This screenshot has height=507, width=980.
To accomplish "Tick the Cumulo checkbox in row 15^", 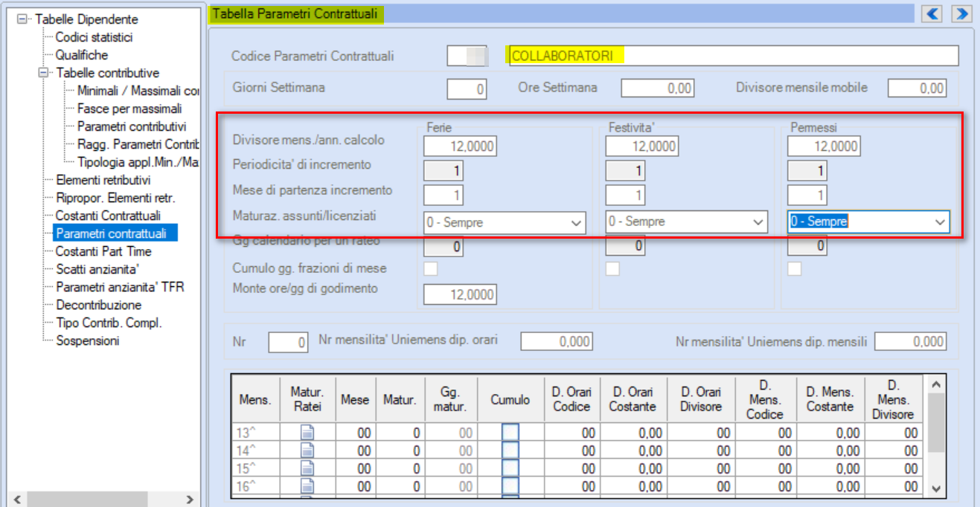I will (x=510, y=468).
